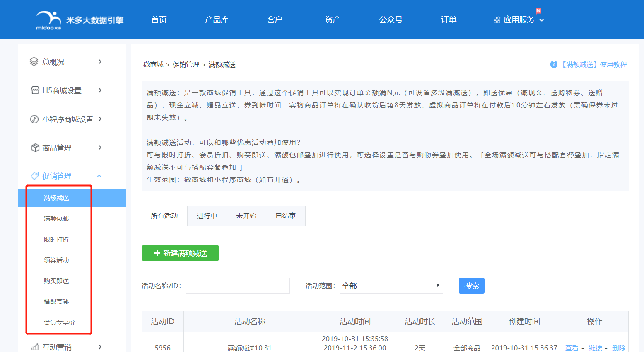The width and height of the screenshot is (644, 352).
Task: Open the 应用服务 dropdown arrow
Action: coord(542,20)
